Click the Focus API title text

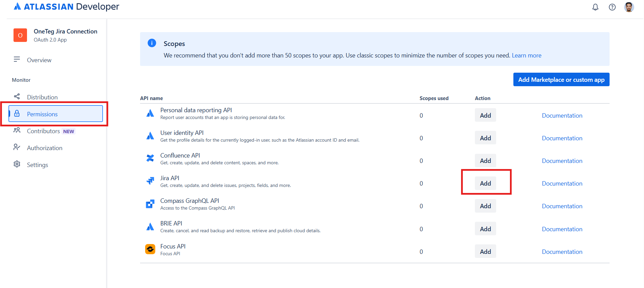pos(173,246)
